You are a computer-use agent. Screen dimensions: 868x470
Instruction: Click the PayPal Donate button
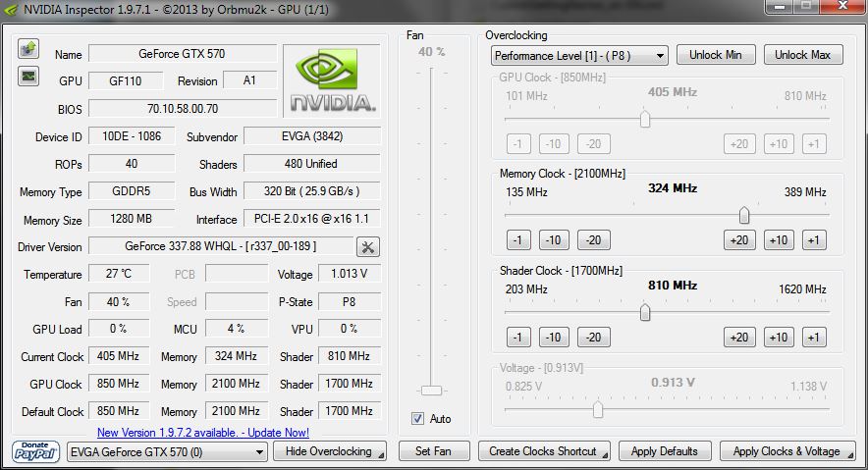click(35, 451)
